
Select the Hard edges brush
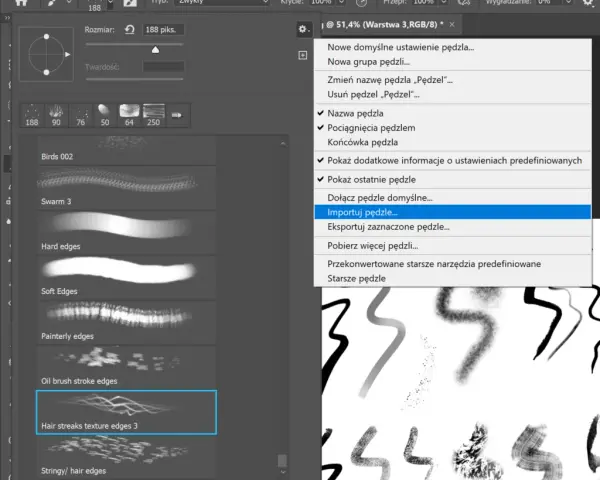click(126, 233)
